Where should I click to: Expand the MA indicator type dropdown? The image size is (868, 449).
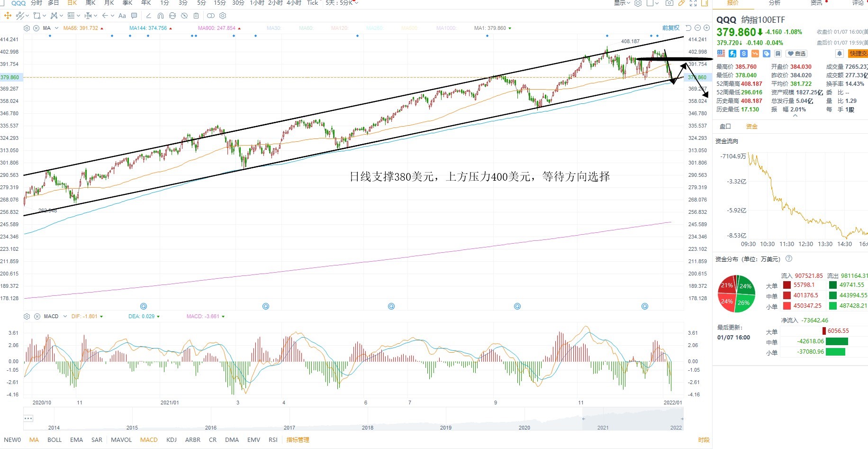point(56,28)
